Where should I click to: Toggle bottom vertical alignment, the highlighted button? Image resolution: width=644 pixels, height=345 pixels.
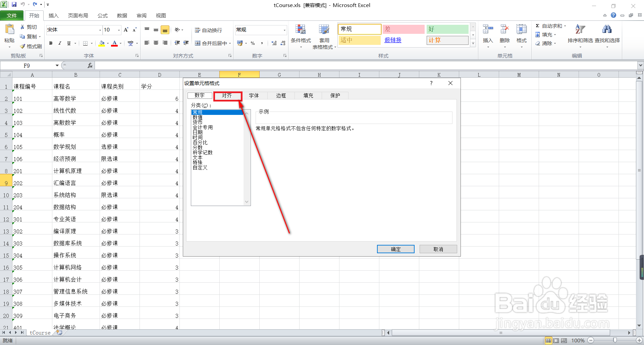tap(165, 30)
